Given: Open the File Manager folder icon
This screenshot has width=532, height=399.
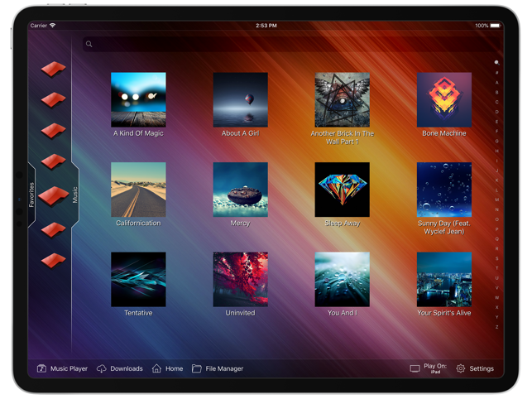Looking at the screenshot, I should click(196, 368).
